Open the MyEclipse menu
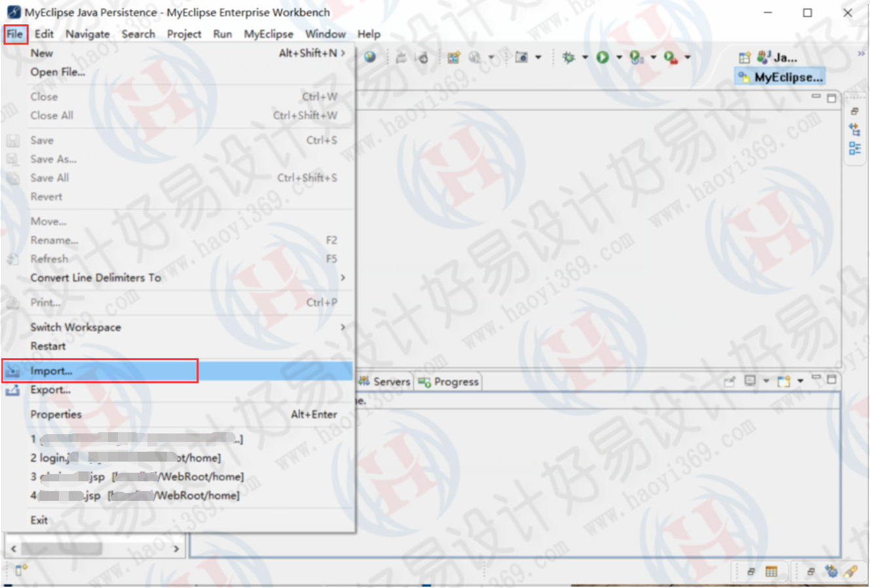This screenshot has height=588, width=870. coord(269,34)
